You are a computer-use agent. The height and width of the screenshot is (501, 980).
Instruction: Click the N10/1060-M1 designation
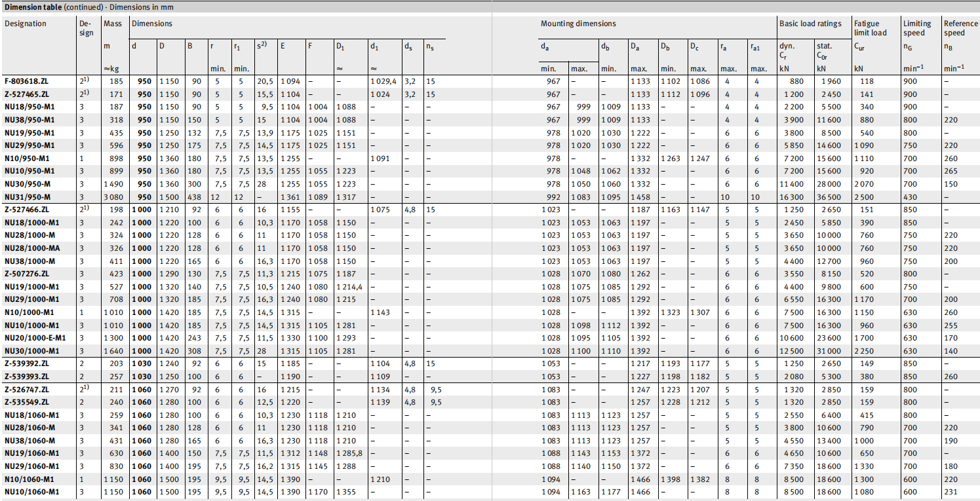(x=29, y=479)
